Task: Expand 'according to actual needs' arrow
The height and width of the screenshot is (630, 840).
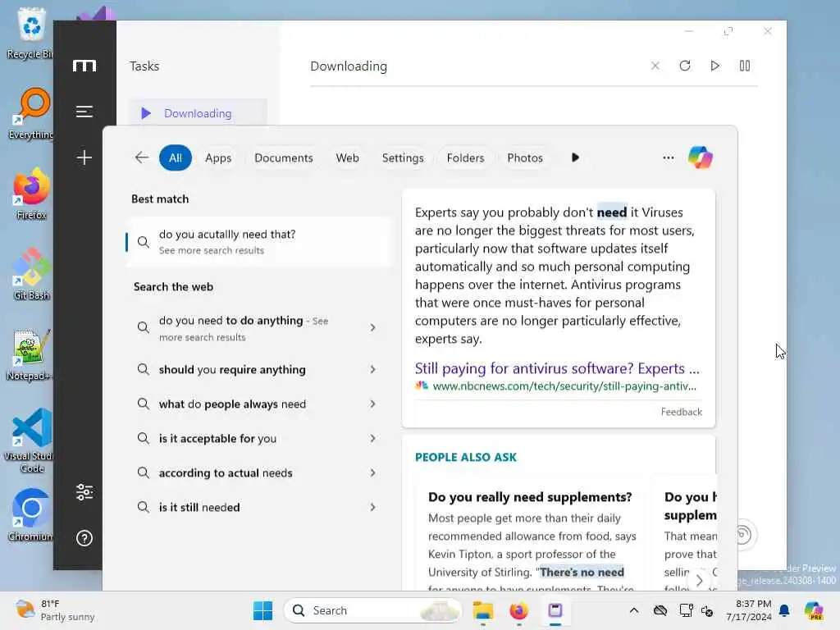Action: [373, 473]
